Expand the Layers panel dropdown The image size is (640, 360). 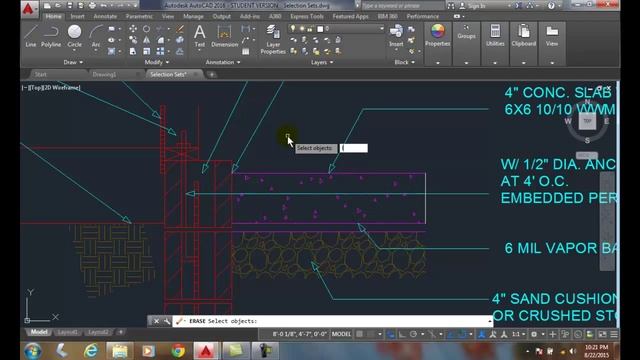tap(322, 62)
